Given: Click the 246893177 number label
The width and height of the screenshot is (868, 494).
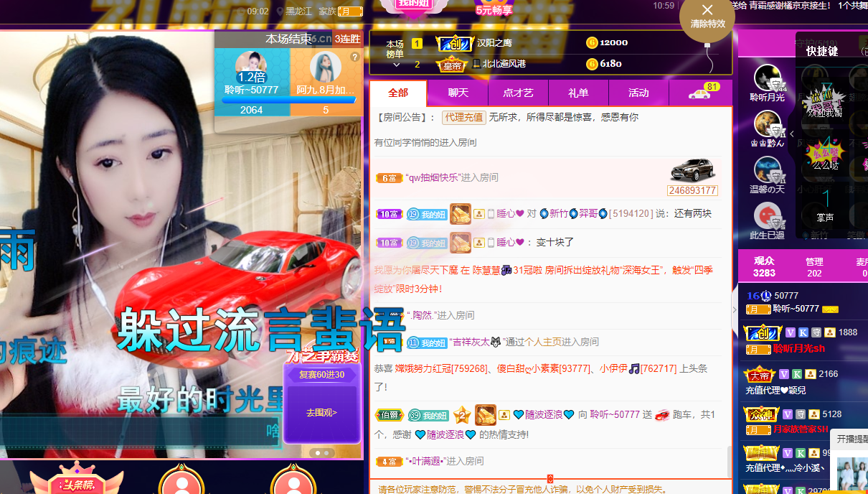Looking at the screenshot, I should pyautogui.click(x=692, y=190).
